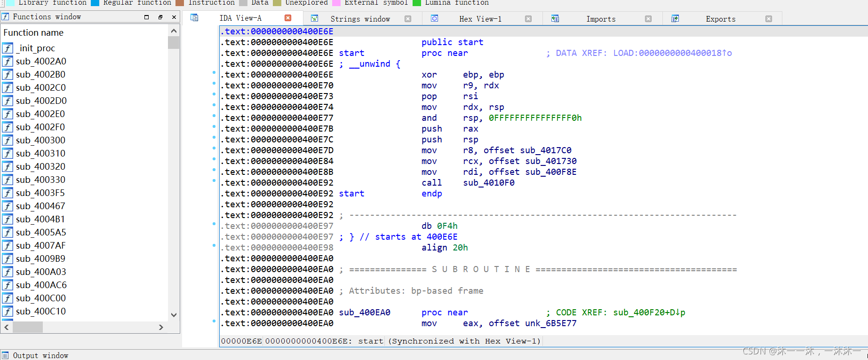Click the function icon beside sub_4002C0

(x=8, y=87)
